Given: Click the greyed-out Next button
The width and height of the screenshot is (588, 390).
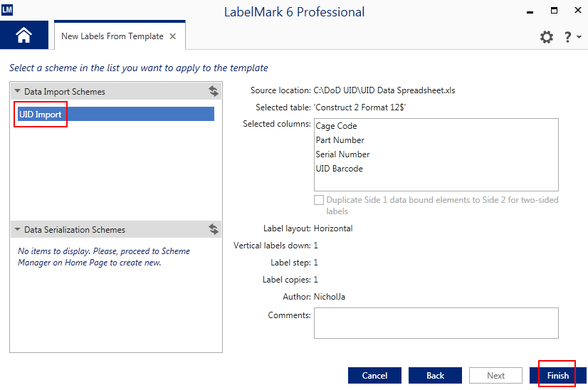Looking at the screenshot, I should coord(495,376).
